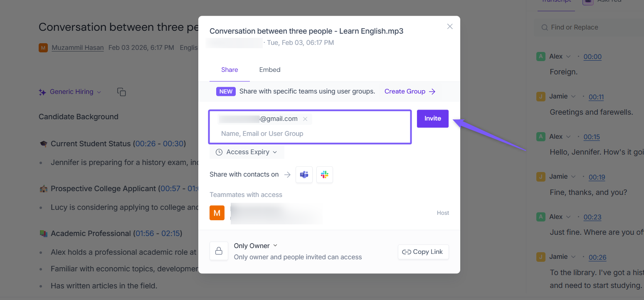644x300 pixels.
Task: Open the Only Owner access dropdown
Action: (255, 246)
